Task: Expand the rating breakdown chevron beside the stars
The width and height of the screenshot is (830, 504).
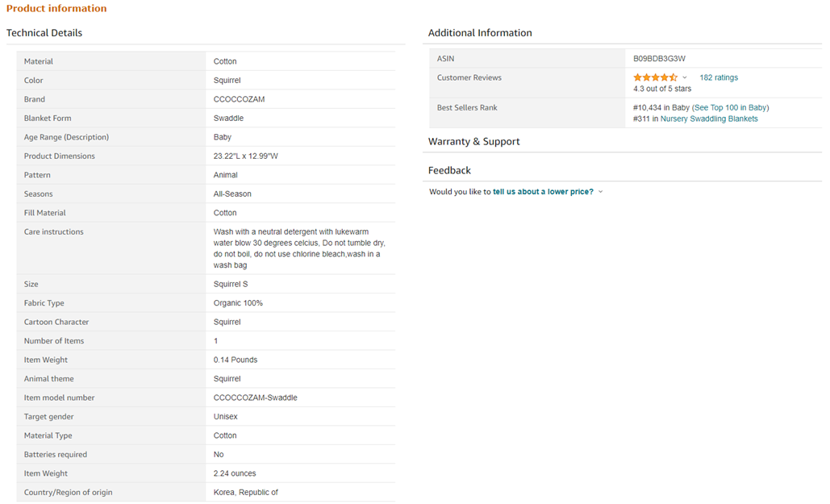Action: coord(685,78)
